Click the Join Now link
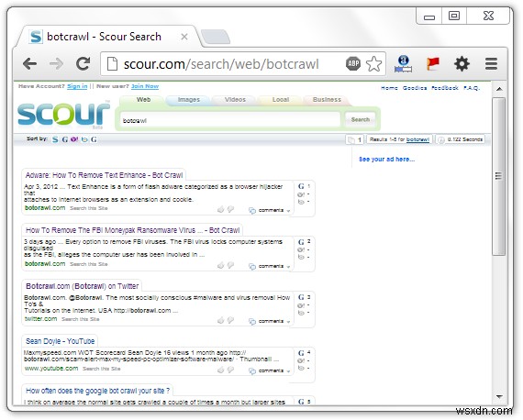The height and width of the screenshot is (420, 523). (145, 86)
